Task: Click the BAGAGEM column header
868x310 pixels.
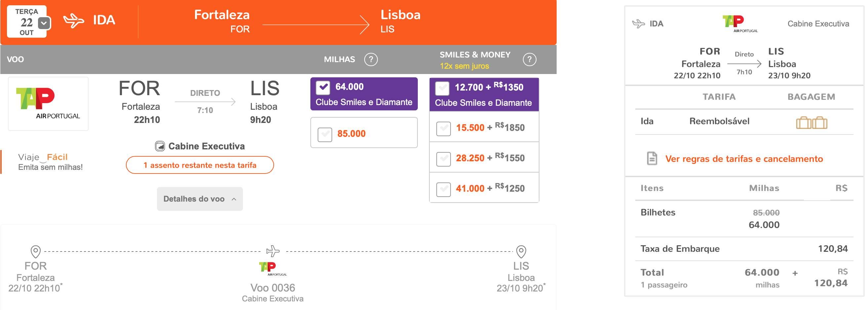Action: coord(811,97)
